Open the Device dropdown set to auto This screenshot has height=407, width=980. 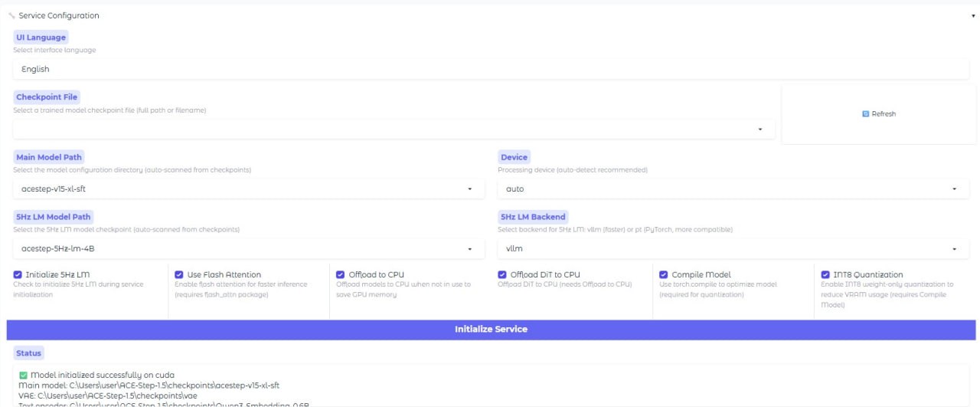733,189
